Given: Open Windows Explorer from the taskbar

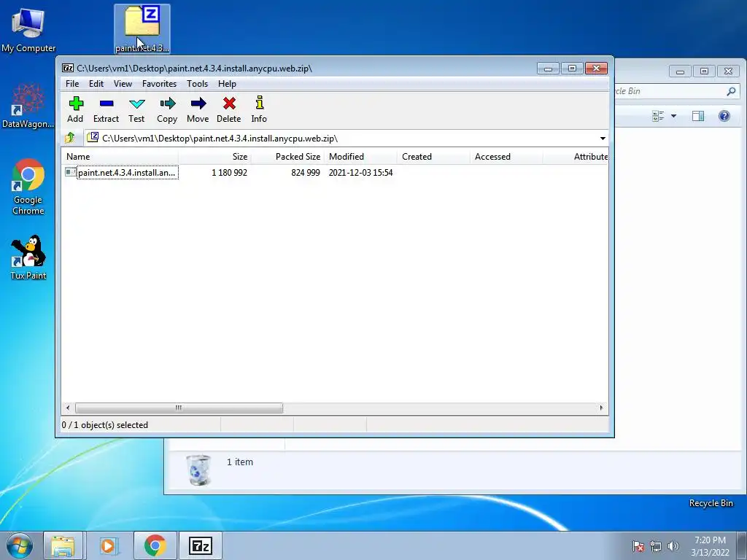Looking at the screenshot, I should pos(63,545).
